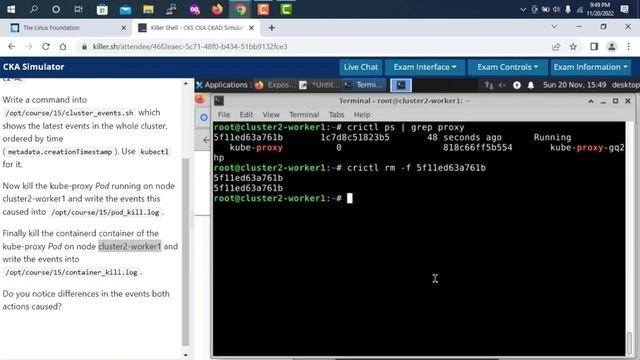Select the highlighted terminal panel button
The width and height of the screenshot is (640, 360).
[x=401, y=85]
